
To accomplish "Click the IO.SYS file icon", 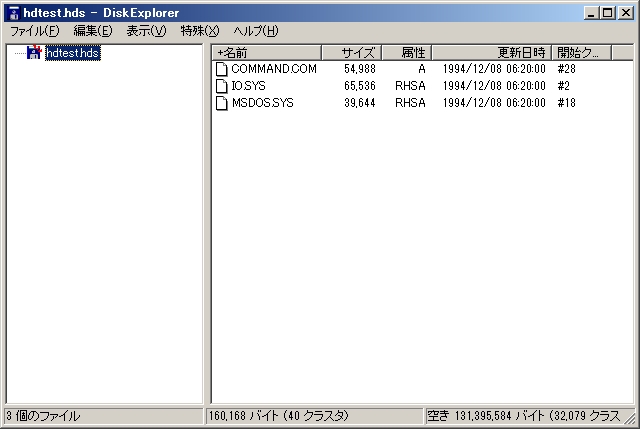I will (x=222, y=86).
